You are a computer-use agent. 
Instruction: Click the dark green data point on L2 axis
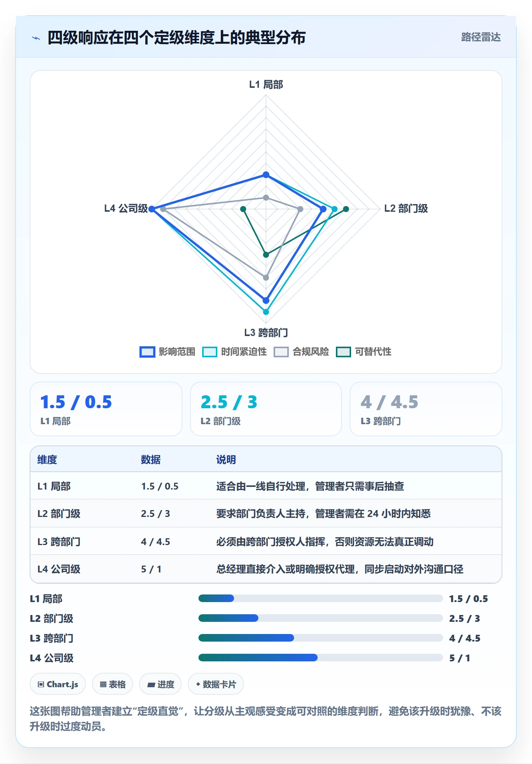coord(346,209)
